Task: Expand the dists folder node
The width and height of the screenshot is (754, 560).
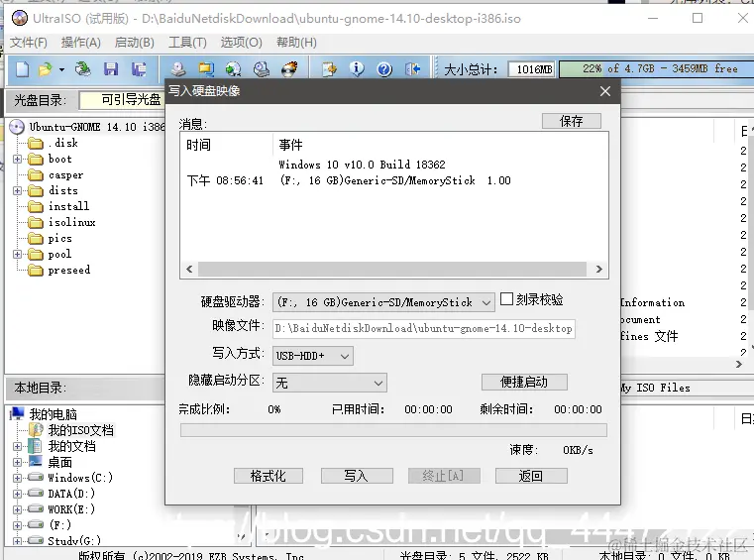Action: click(17, 190)
